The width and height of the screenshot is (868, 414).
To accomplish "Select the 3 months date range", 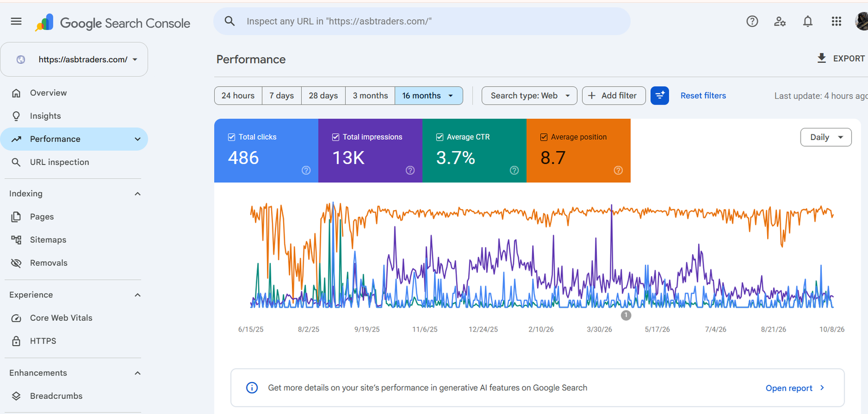I will pyautogui.click(x=371, y=95).
